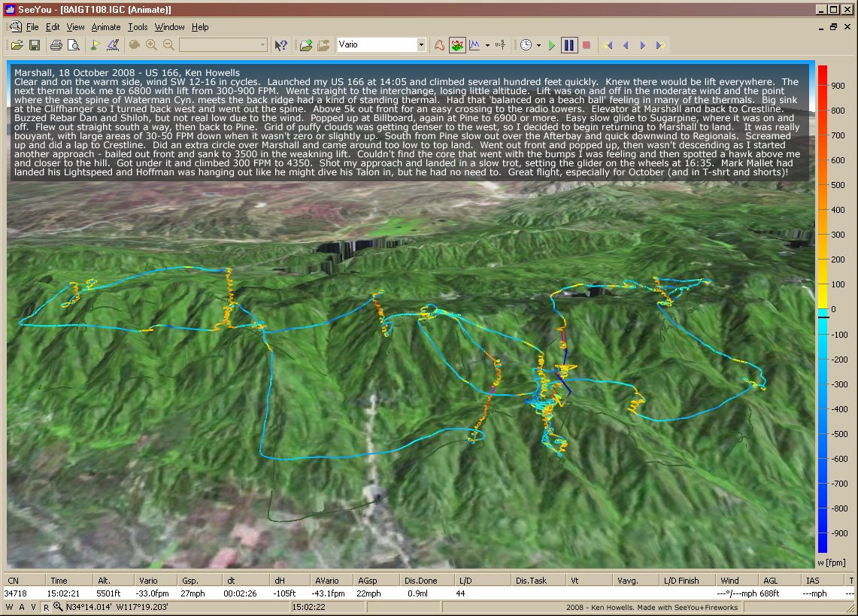Screen dimensions: 858x616
Task: Click the zoom in magnifier icon
Action: point(152,45)
